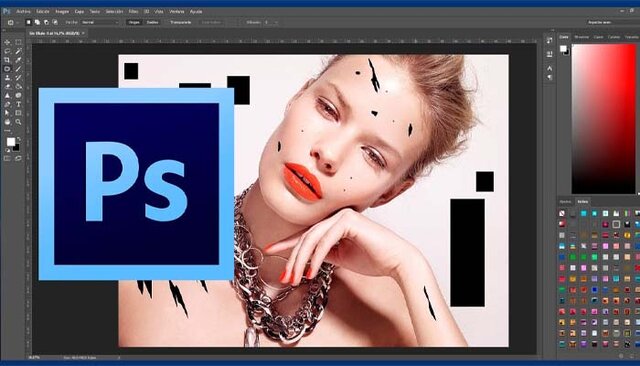Image resolution: width=640 pixels, height=366 pixels.
Task: Click Color panel foreground swatch
Action: (x=563, y=49)
